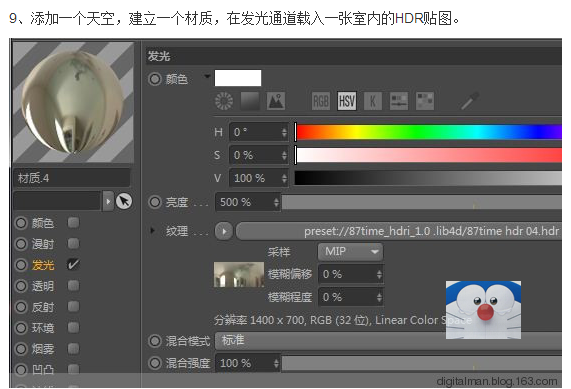
Task: Click the 亮度 500 % field
Action: 248,202
